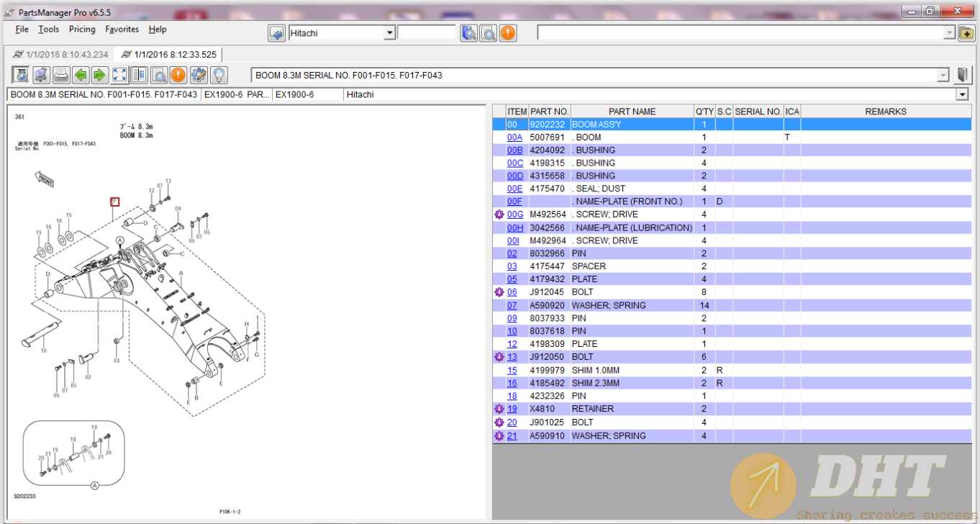
Task: Click part number A590920
Action: 547,305
